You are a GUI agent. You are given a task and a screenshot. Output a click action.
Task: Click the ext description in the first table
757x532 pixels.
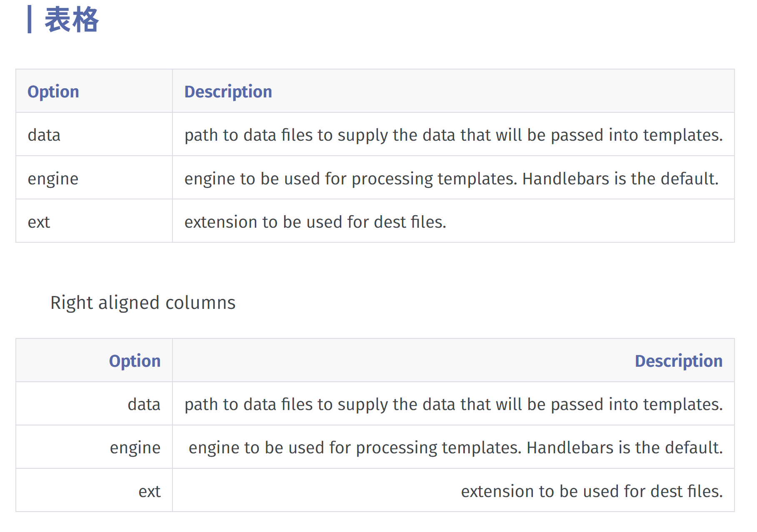pyautogui.click(x=315, y=222)
